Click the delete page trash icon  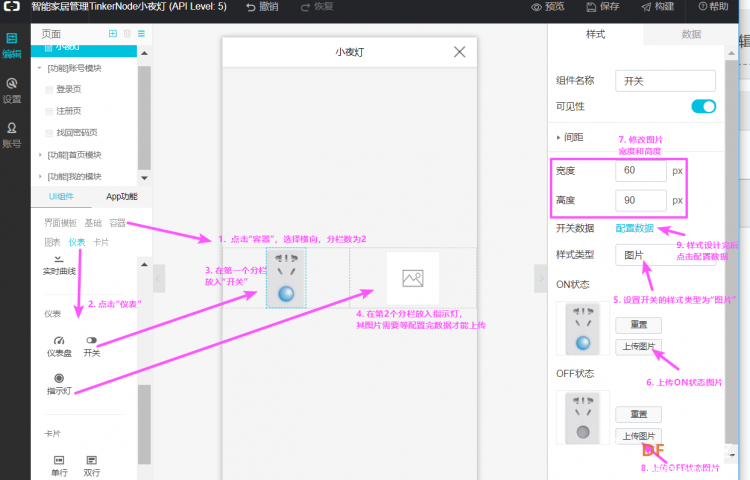coord(127,33)
